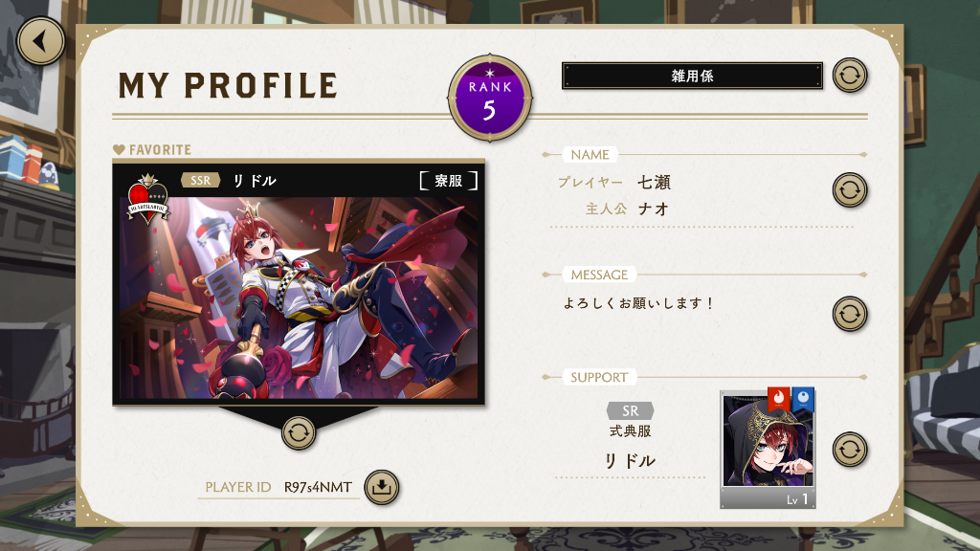980x551 pixels.
Task: Copy player ID with the download icon
Action: [381, 487]
